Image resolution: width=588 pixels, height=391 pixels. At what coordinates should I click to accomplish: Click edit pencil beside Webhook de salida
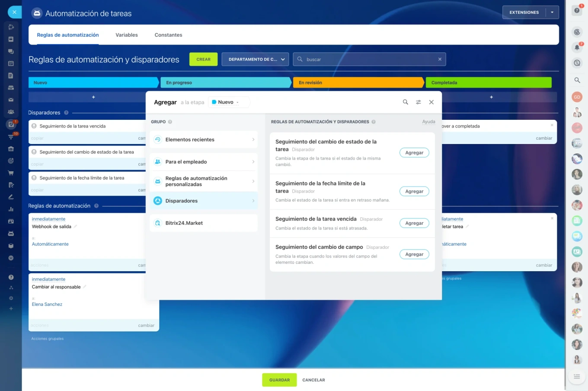coord(75,226)
